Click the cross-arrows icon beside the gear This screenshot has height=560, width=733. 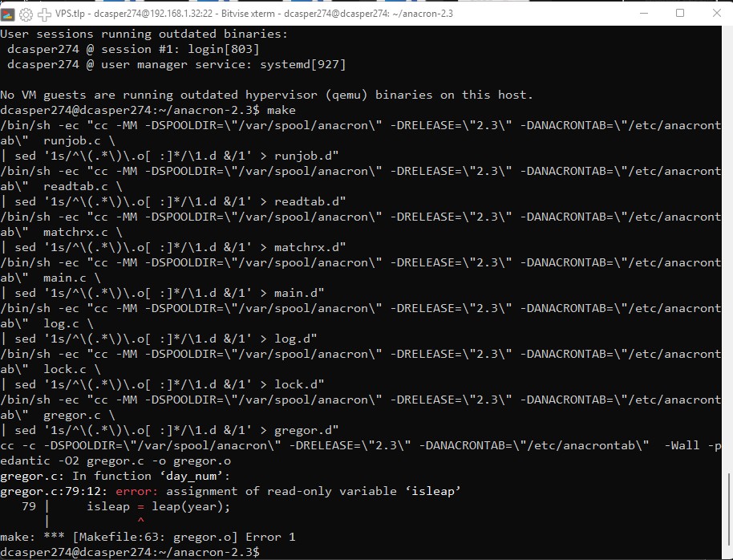pyautogui.click(x=44, y=14)
